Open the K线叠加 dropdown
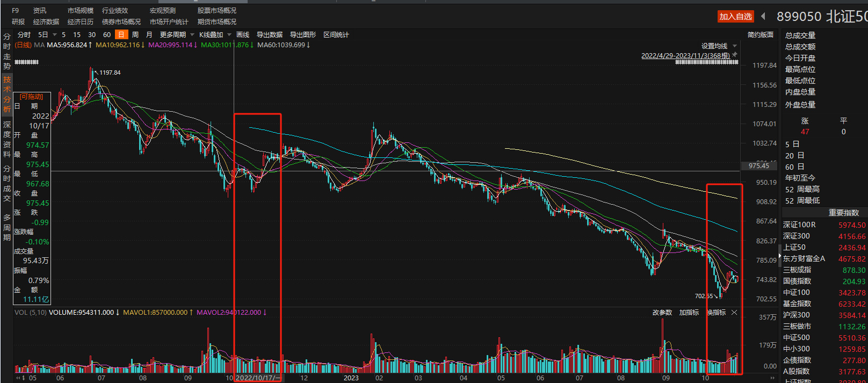The height and width of the screenshot is (383, 868). click(215, 34)
